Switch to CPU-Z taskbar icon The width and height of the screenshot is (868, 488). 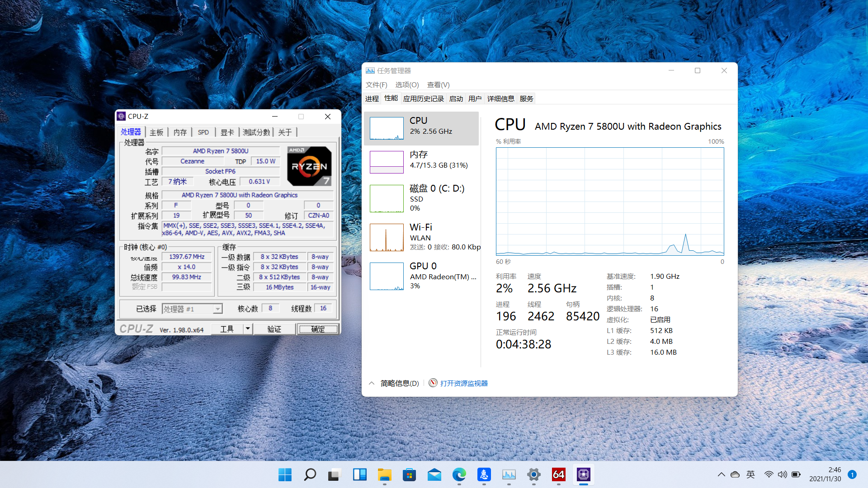[583, 474]
